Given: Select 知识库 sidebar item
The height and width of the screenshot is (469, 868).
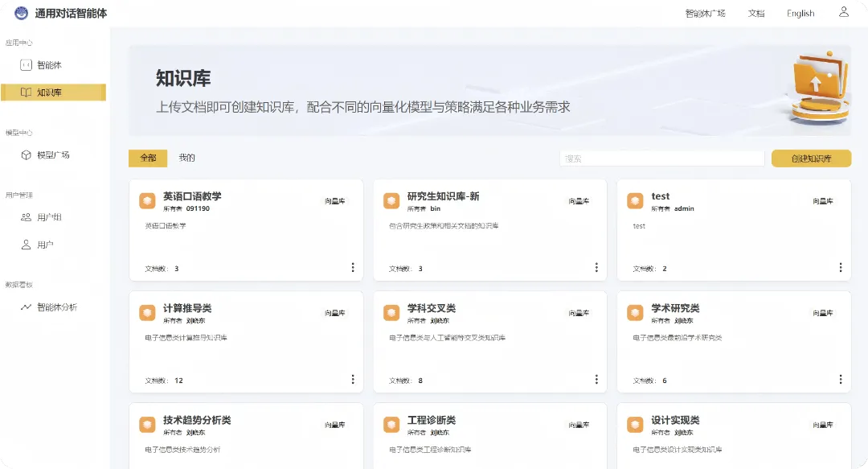Looking at the screenshot, I should tap(53, 92).
